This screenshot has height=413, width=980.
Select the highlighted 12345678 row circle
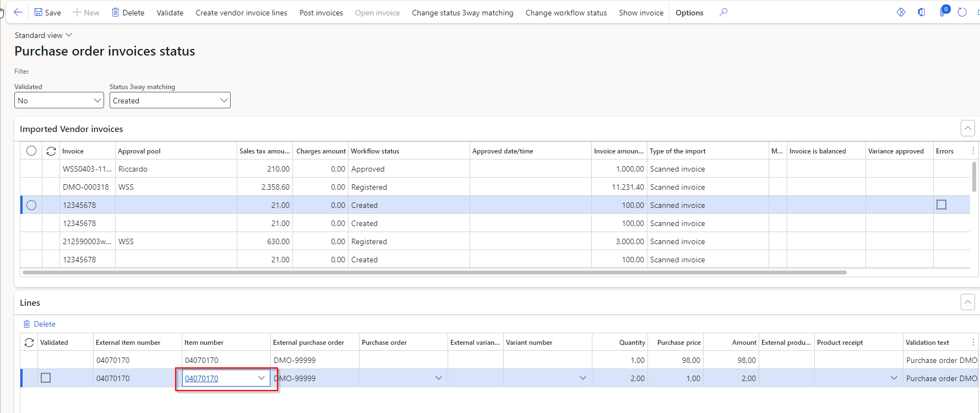pos(31,205)
